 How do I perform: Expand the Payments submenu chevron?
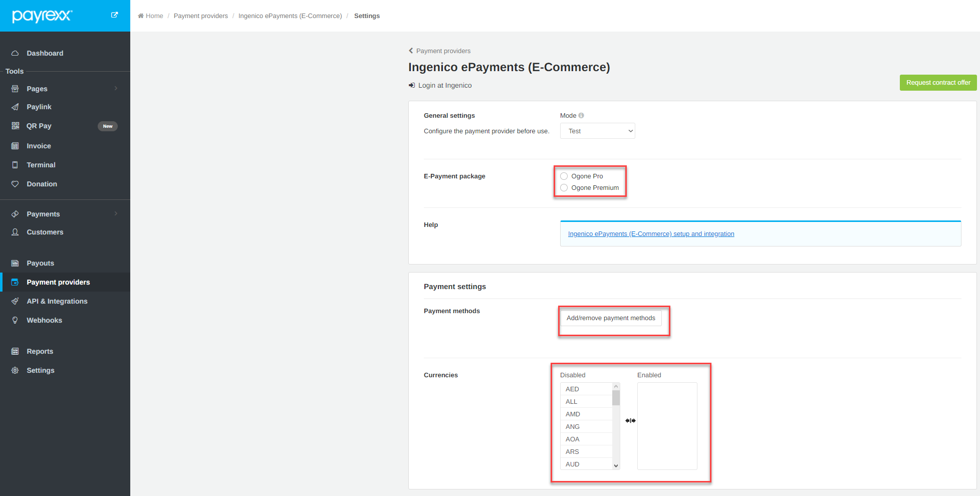coord(116,213)
